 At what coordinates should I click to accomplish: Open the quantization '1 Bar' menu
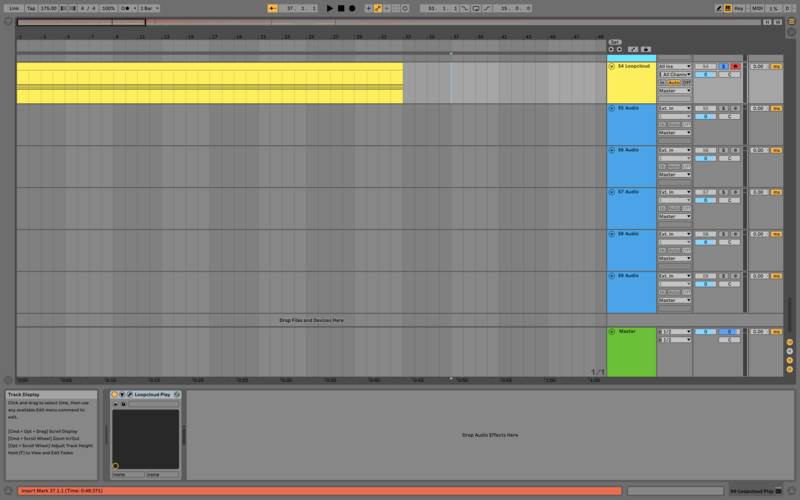148,8
